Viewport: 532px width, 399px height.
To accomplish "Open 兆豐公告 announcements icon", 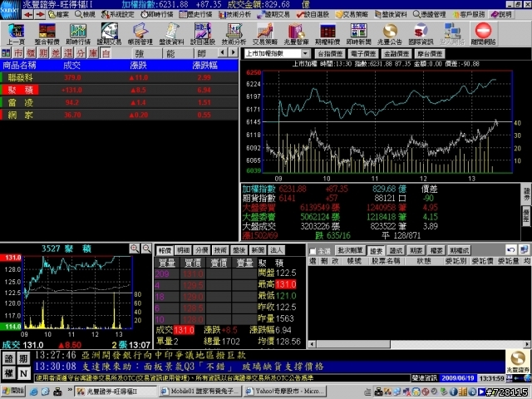I will point(390,34).
